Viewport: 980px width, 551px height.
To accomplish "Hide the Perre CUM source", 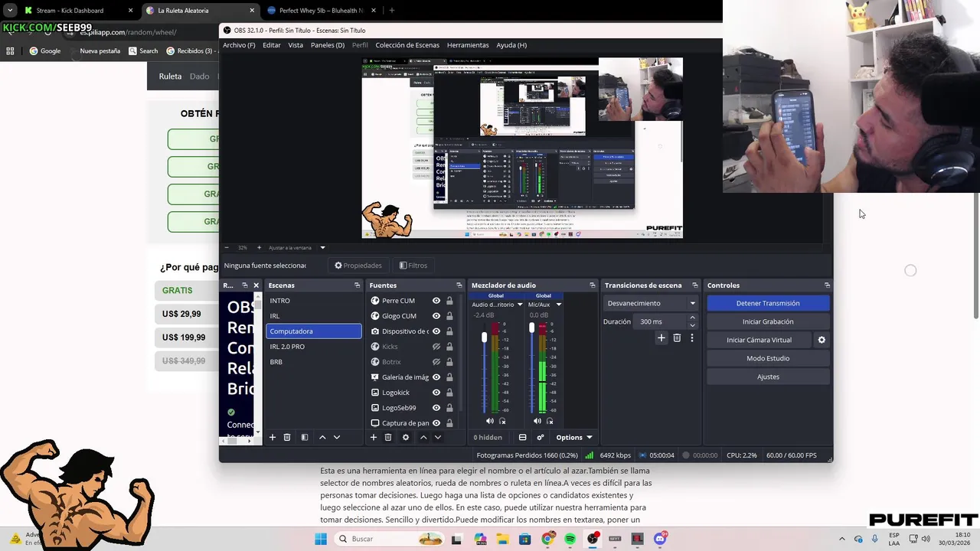I will tap(436, 301).
